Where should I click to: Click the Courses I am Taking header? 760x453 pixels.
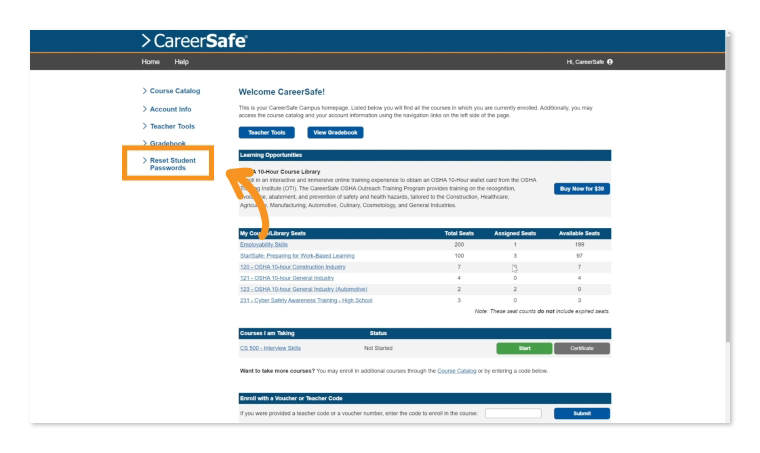point(267,333)
